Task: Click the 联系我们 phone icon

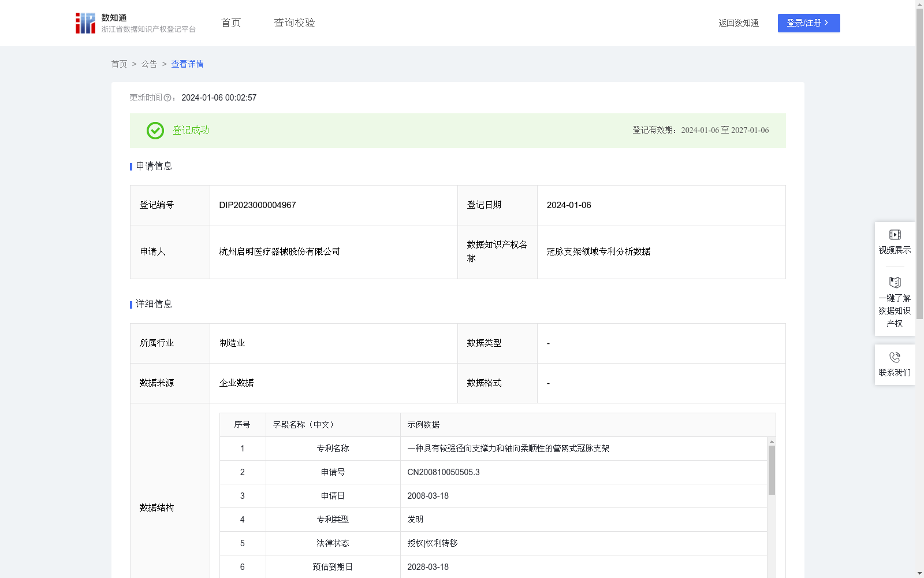Action: coord(895,357)
